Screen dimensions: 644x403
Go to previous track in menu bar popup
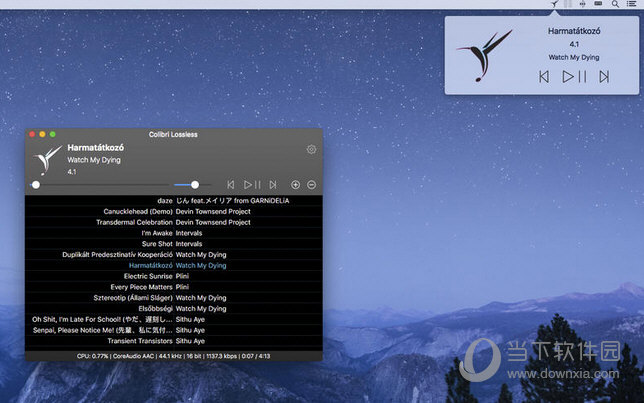pos(544,77)
